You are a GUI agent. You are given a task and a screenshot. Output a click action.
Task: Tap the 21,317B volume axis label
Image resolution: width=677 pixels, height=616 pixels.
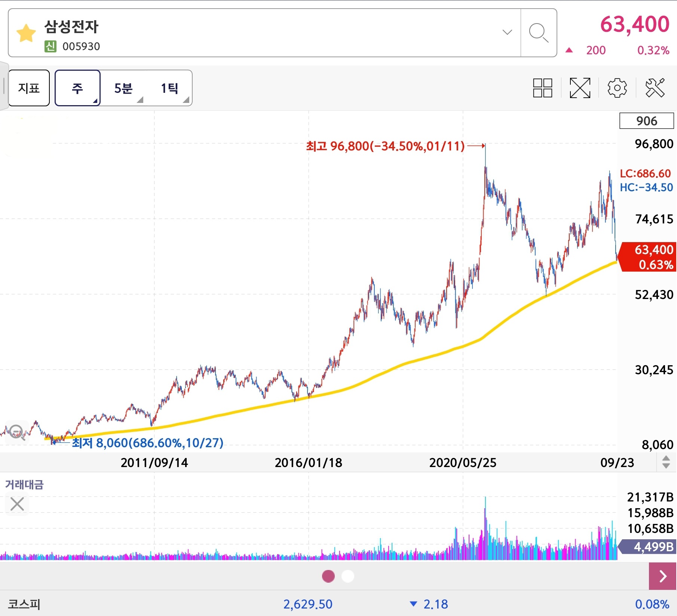tap(650, 497)
